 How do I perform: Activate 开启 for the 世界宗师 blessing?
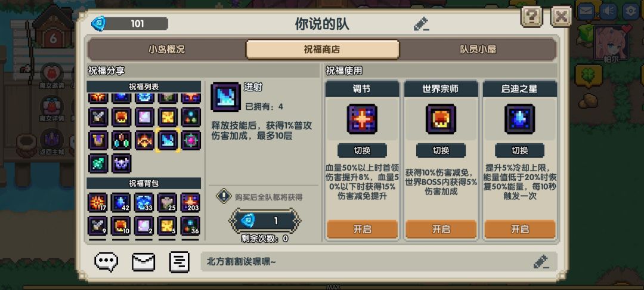[441, 229]
